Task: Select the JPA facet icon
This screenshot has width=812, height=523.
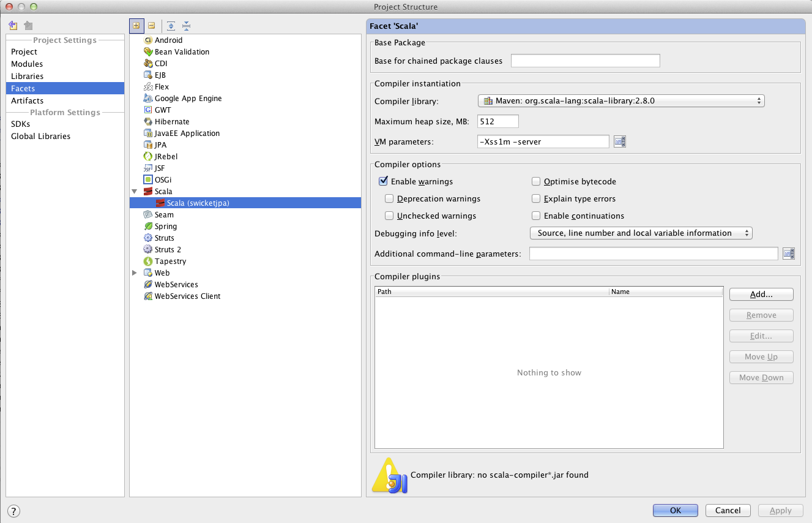Action: pos(148,145)
